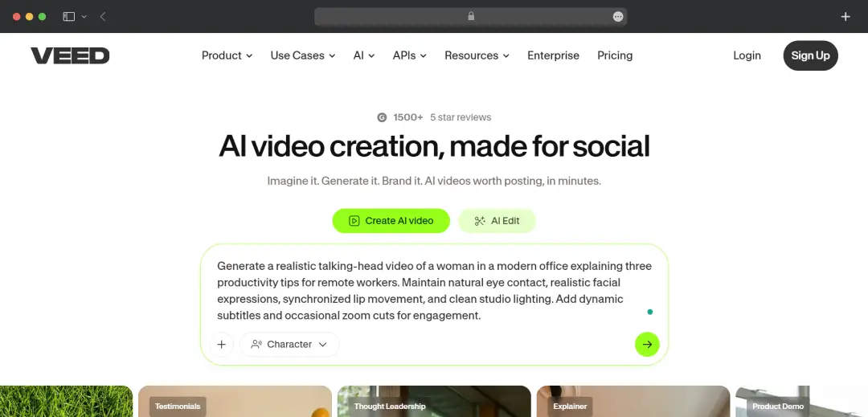Expand the Product menu
Screen dimensions: 868x417
[x=227, y=55]
